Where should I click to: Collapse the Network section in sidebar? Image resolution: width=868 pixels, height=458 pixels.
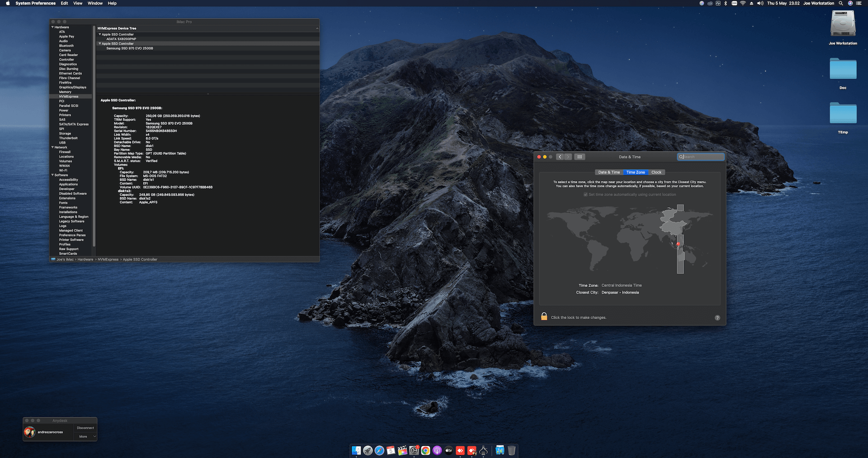coord(52,147)
